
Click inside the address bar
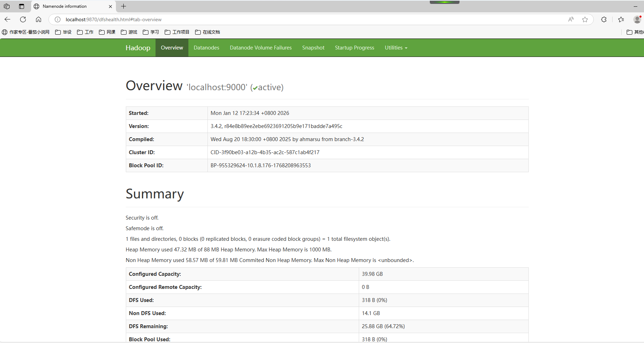[247, 19]
